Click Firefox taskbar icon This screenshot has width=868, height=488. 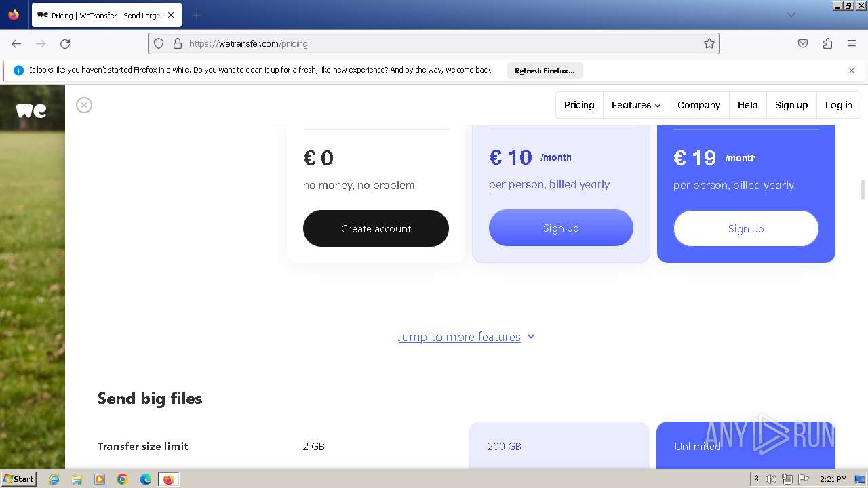click(168, 479)
